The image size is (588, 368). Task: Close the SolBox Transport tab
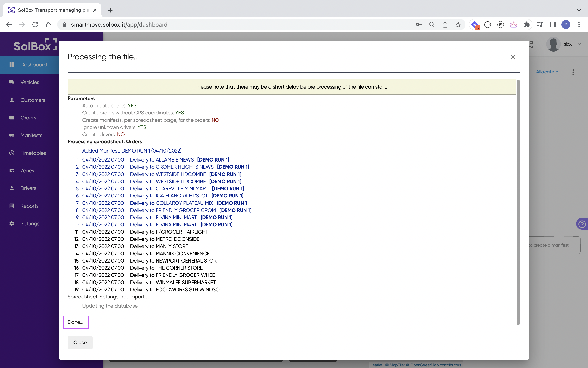[95, 10]
